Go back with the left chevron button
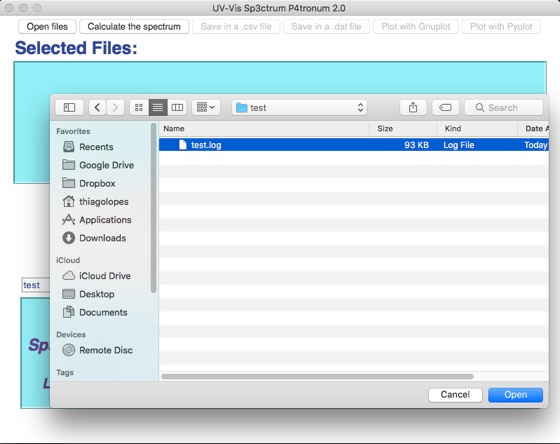This screenshot has width=560, height=444. [97, 108]
